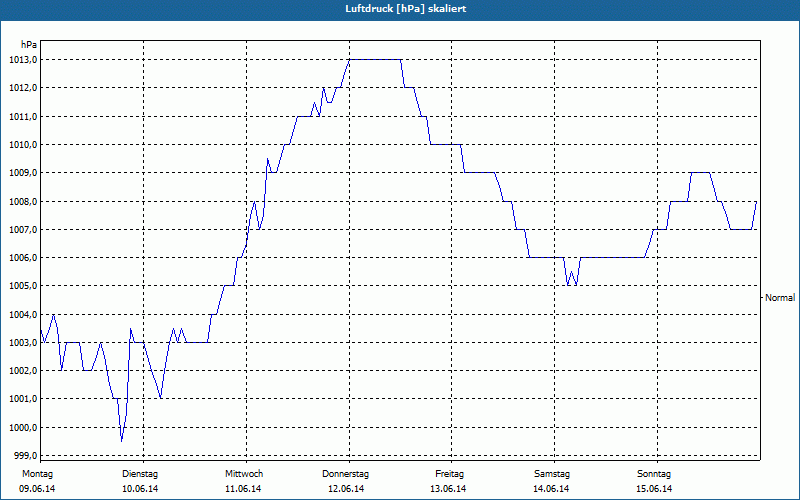800x500 pixels.
Task: Select the 'Dienstag' day label
Action: tap(140, 474)
